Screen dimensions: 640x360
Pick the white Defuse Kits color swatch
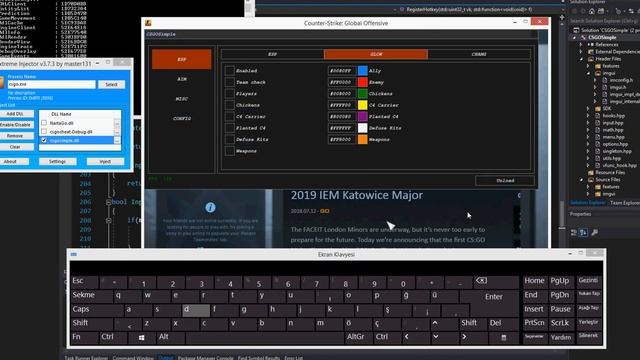tap(362, 128)
